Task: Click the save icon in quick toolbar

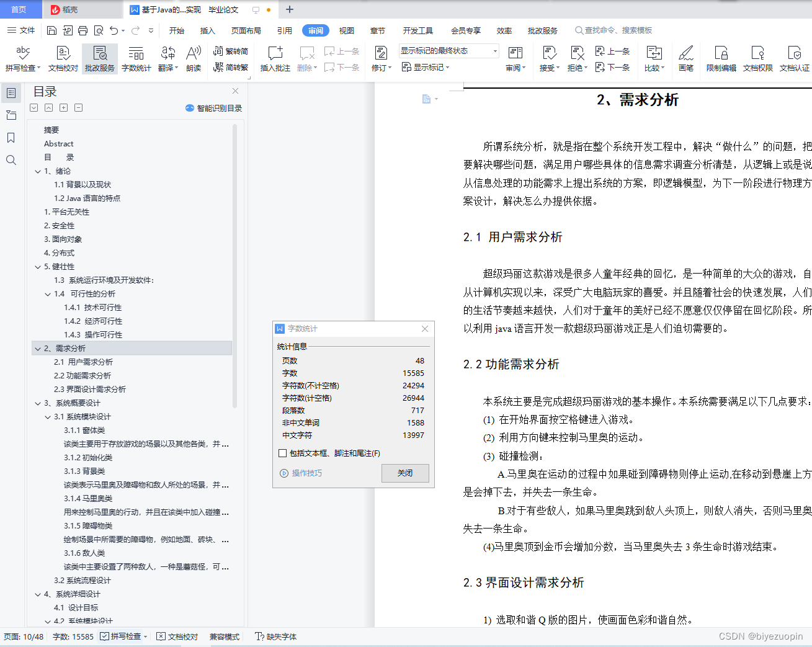Action: tap(51, 30)
